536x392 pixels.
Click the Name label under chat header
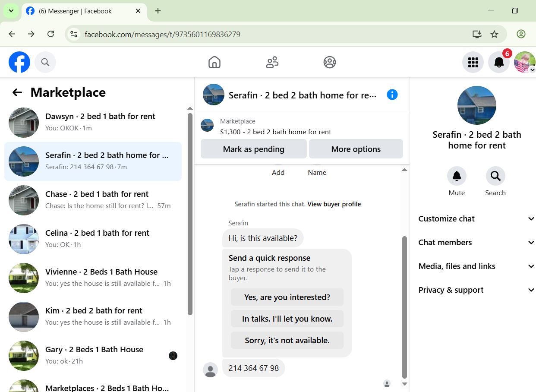(317, 172)
